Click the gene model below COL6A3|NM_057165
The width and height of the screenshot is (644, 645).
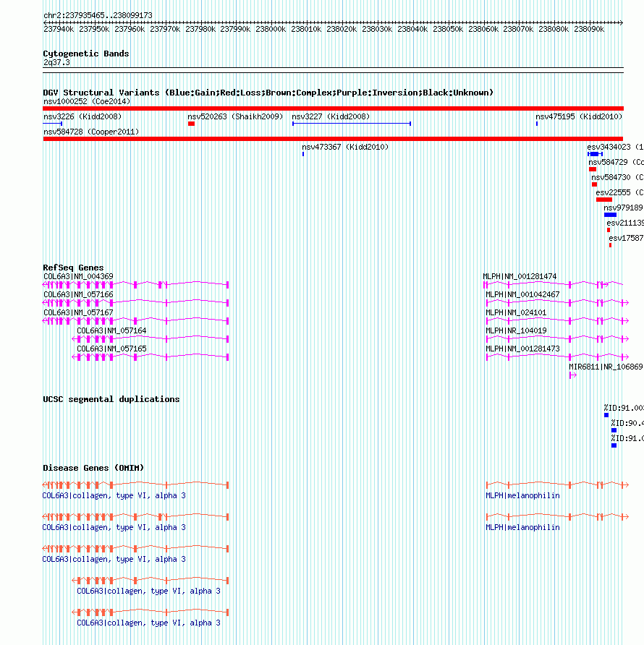tap(151, 357)
